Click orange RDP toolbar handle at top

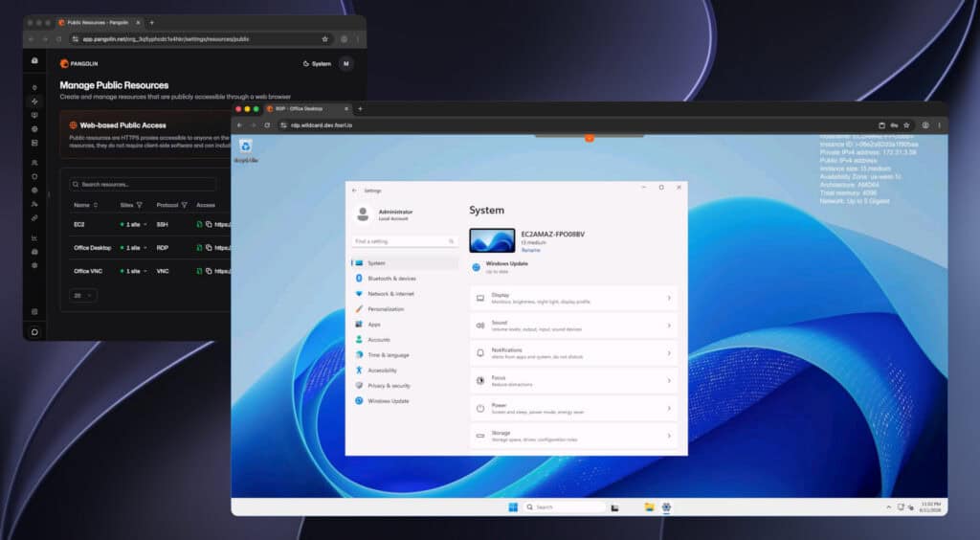(589, 138)
